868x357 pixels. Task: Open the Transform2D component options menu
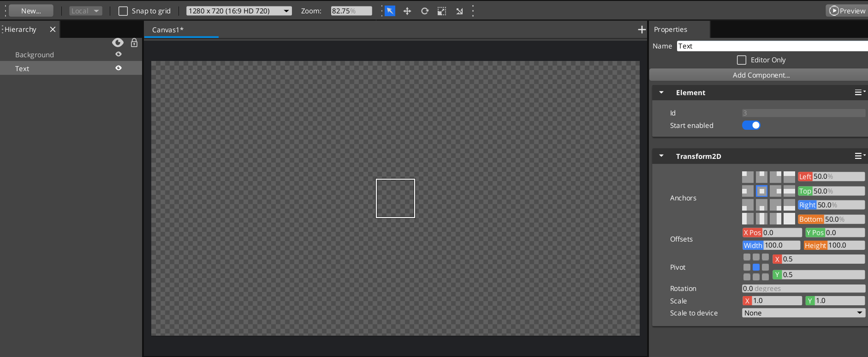(x=860, y=156)
